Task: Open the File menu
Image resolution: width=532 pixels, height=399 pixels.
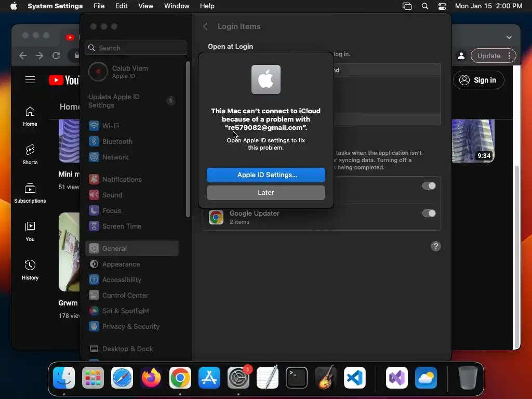Action: pos(99,6)
